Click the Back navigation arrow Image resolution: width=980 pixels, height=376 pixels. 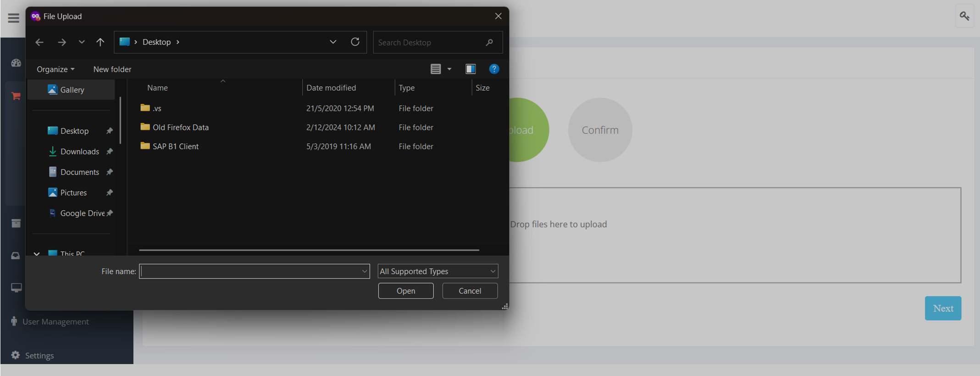[39, 42]
